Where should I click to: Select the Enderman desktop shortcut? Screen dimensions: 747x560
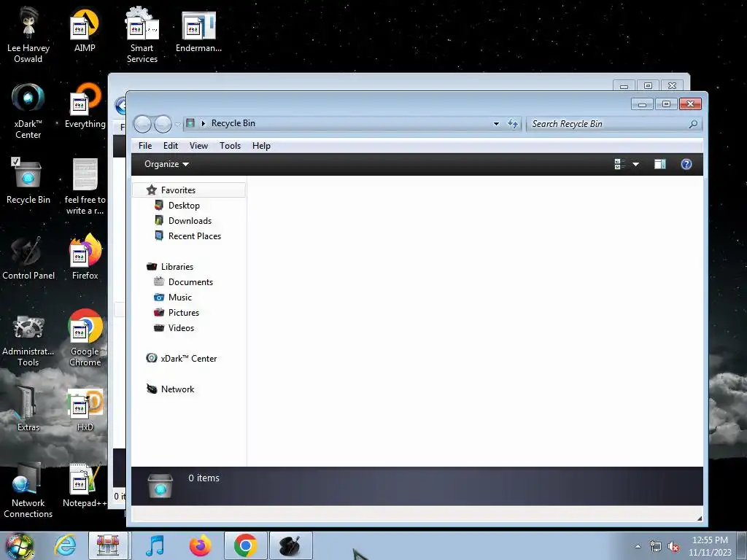[x=198, y=31]
